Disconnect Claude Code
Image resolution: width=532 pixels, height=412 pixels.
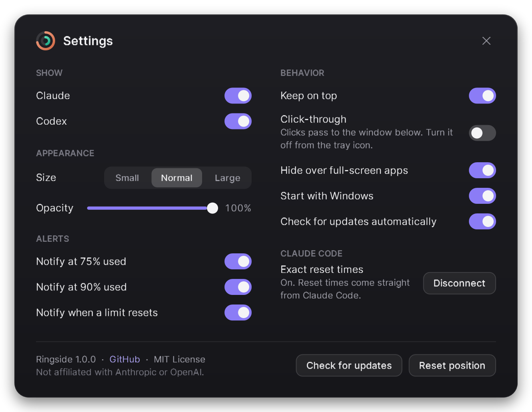[459, 283]
